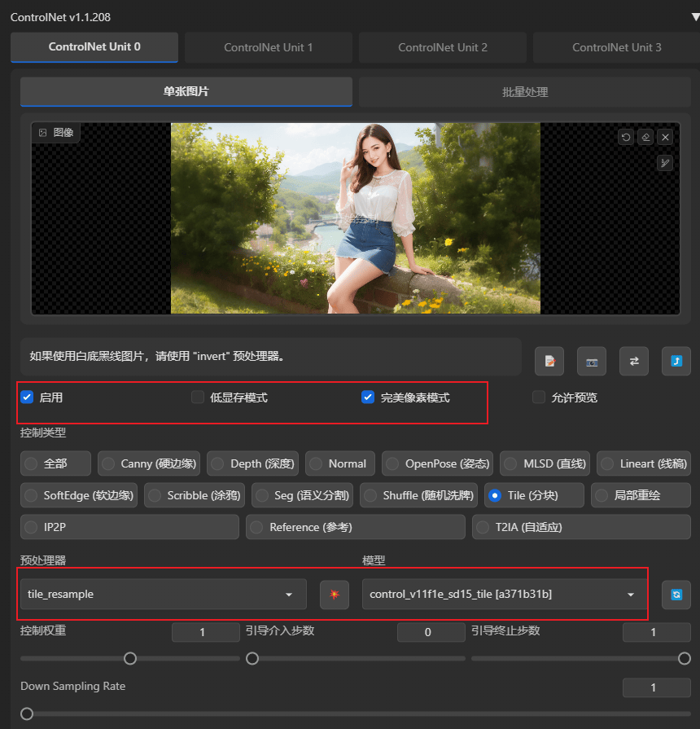Click the eraser icon on image canvas
The image size is (700, 729).
645,137
